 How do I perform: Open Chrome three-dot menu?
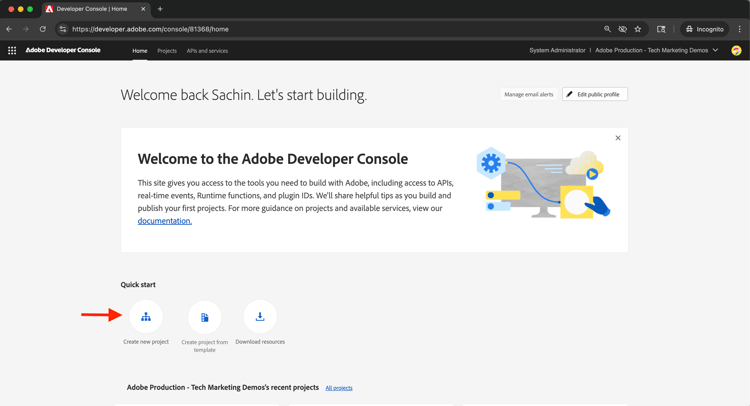[739, 29]
